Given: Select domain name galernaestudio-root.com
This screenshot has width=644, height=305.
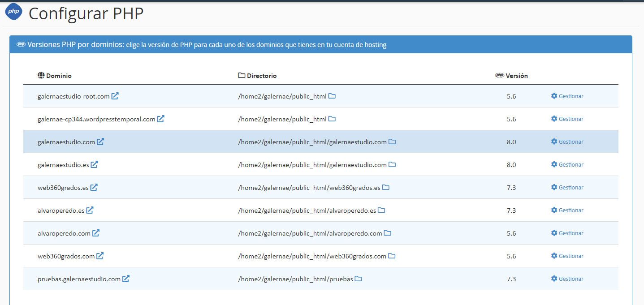Looking at the screenshot, I should (73, 96).
